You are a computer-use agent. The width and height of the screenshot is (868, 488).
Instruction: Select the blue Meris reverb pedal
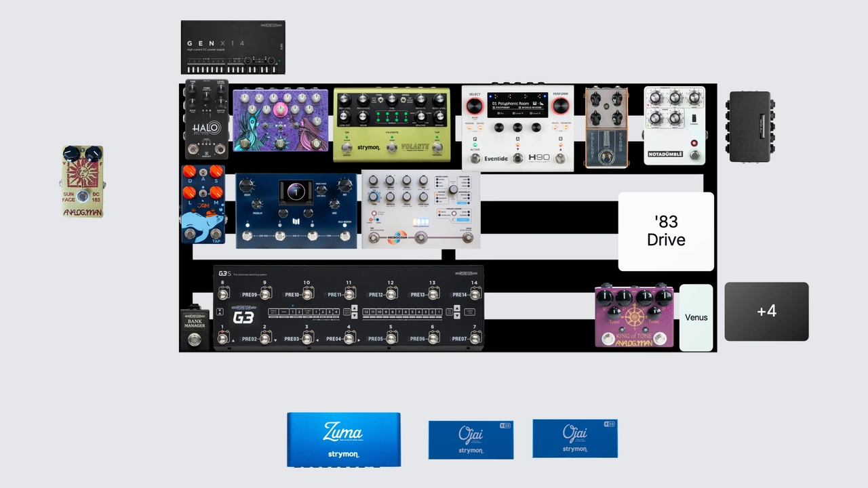tap(296, 210)
